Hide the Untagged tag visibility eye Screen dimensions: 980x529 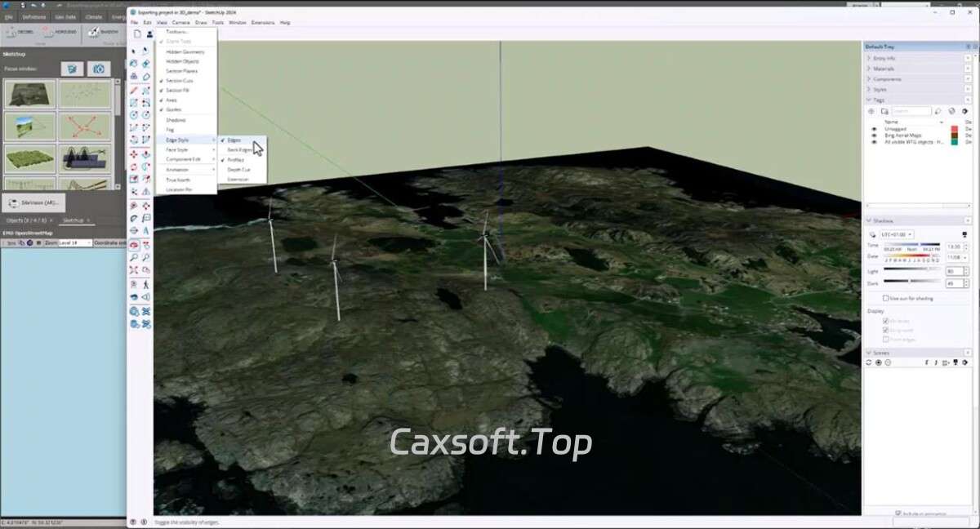pyautogui.click(x=874, y=129)
